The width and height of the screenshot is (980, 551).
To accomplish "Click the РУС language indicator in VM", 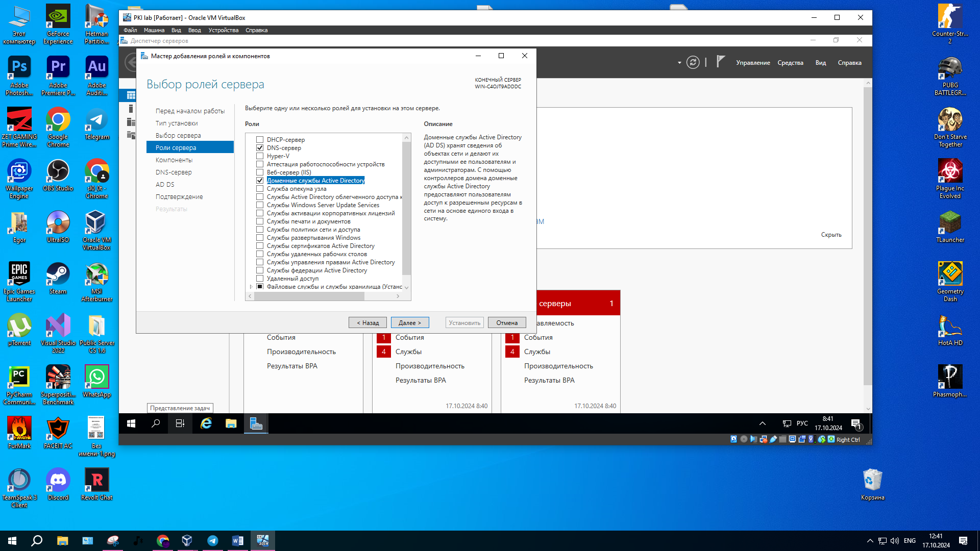I will 802,423.
